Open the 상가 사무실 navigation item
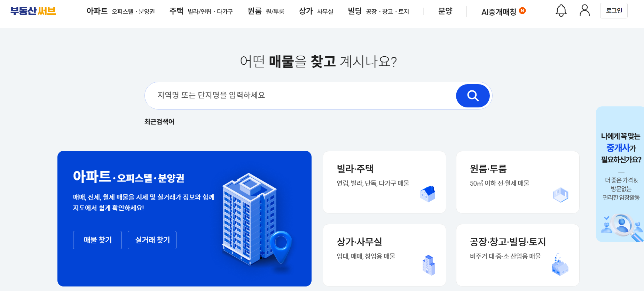The image size is (644, 291). coord(305,11)
